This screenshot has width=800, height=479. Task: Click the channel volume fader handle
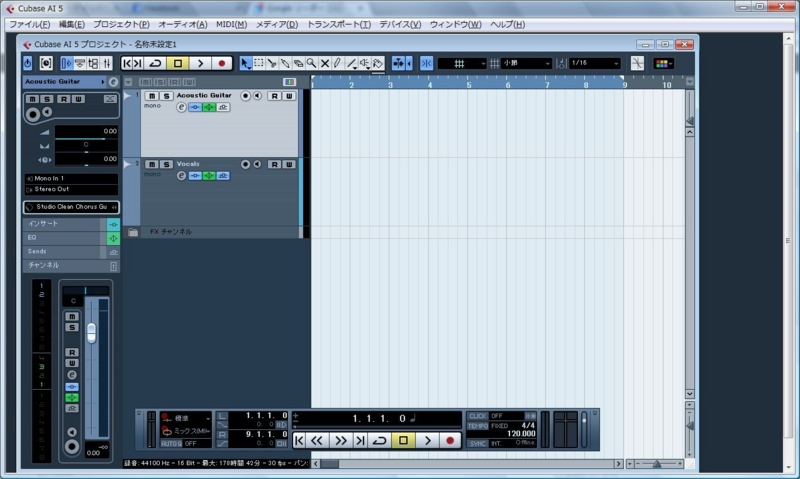point(91,333)
